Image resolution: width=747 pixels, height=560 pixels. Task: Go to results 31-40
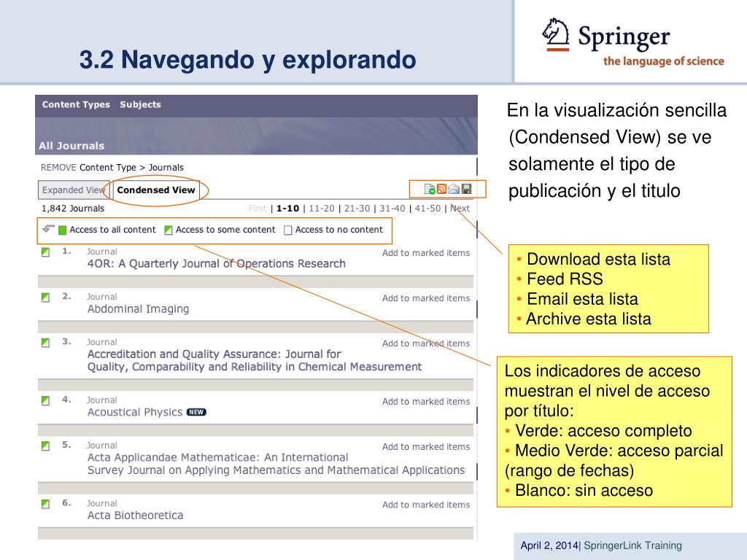[x=392, y=208]
